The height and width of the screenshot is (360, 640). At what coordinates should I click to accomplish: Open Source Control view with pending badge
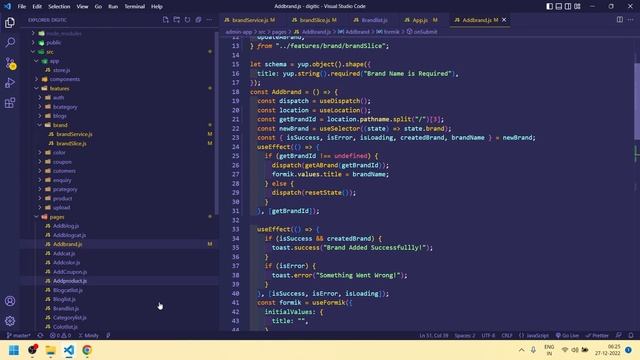coord(10,63)
